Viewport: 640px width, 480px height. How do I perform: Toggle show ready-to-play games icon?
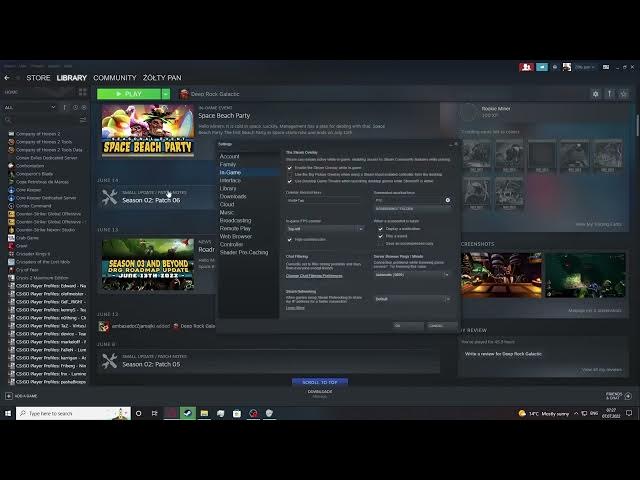[84, 107]
